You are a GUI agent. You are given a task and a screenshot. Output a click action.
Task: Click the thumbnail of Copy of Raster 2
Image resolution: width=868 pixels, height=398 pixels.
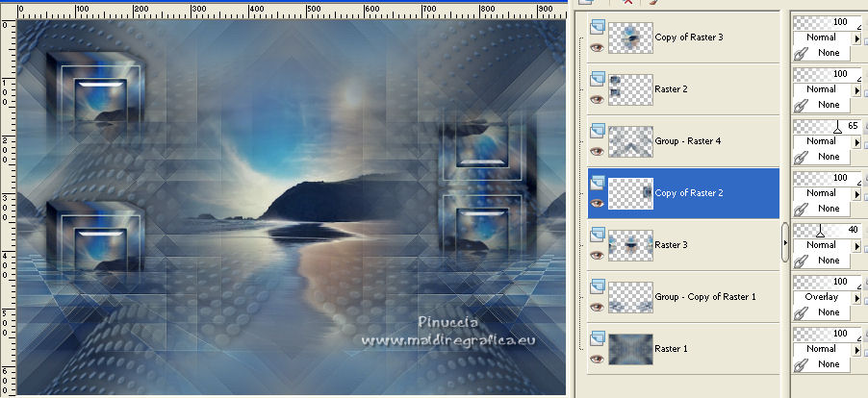click(x=630, y=193)
